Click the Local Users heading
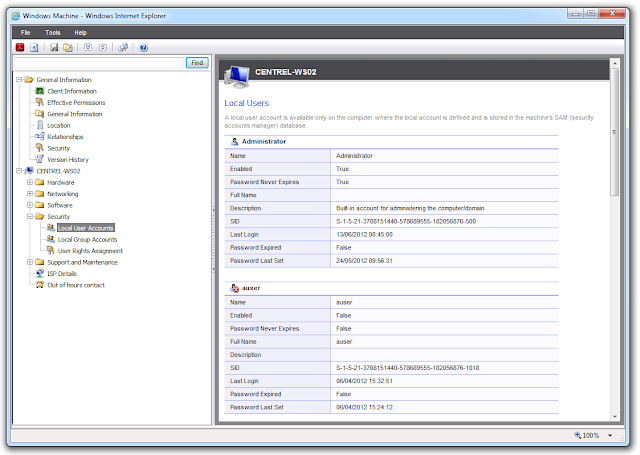The height and width of the screenshot is (455, 640). coord(247,103)
